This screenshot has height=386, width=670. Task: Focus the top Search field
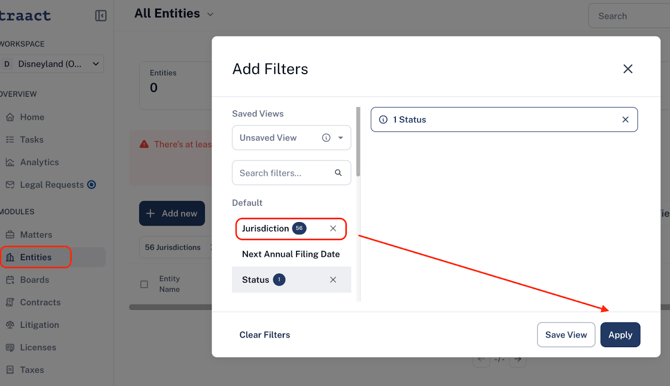tap(629, 16)
